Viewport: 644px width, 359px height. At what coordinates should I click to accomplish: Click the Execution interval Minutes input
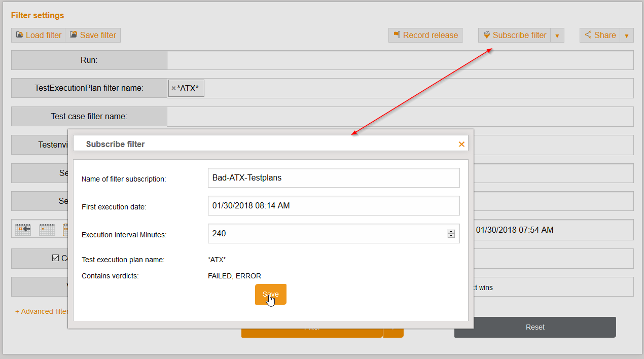click(325, 234)
